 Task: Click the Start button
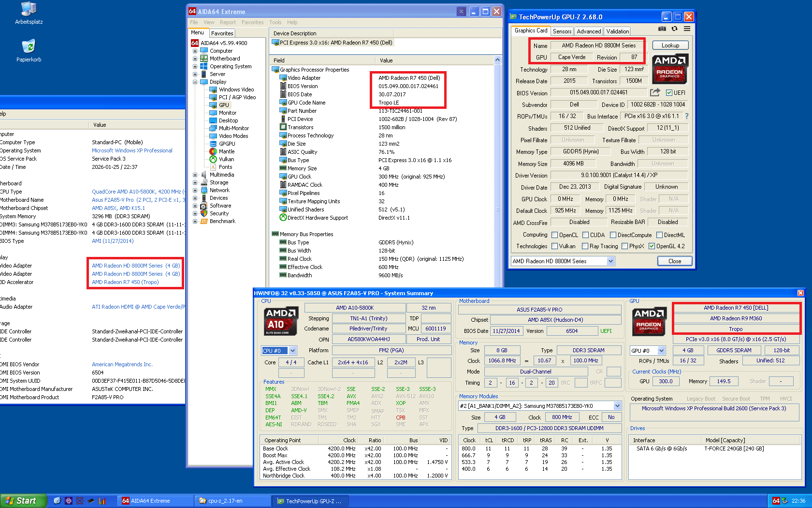(23, 501)
